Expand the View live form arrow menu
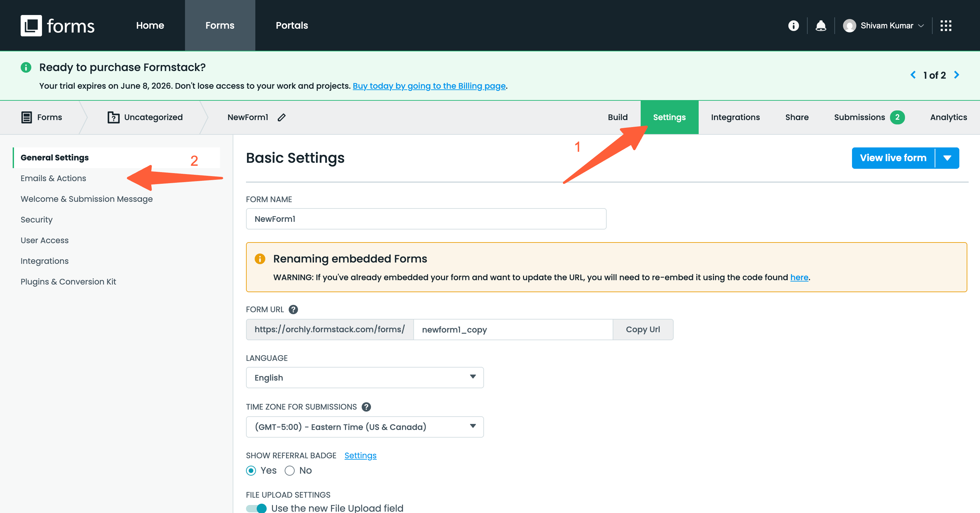Viewport: 980px width, 513px height. click(x=947, y=158)
